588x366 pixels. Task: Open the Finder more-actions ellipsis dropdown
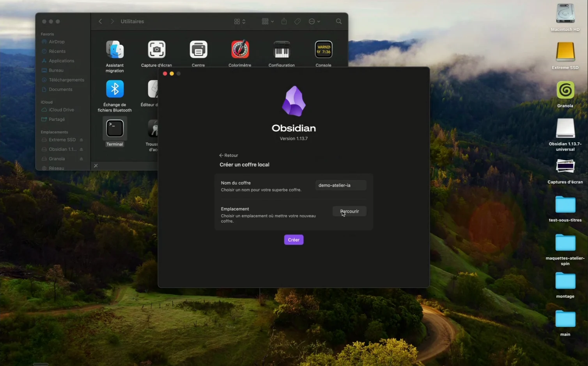coord(314,21)
